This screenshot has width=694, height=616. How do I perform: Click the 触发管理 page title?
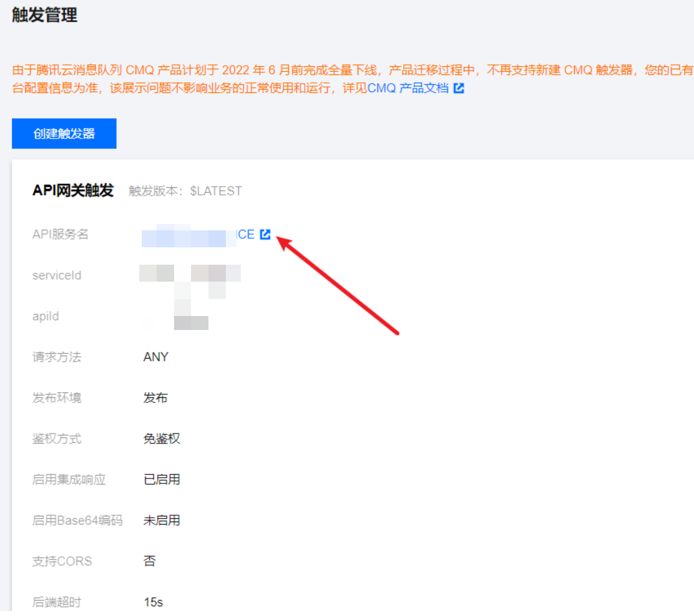coord(44,15)
